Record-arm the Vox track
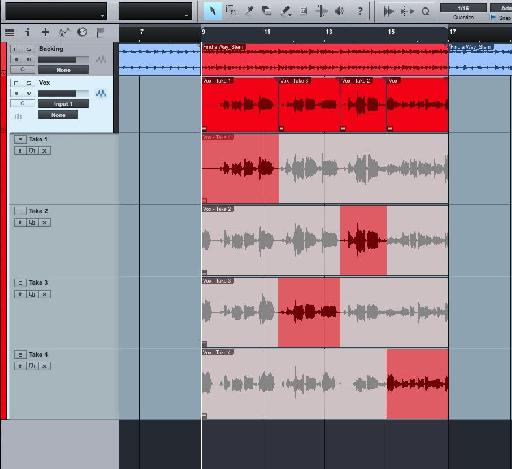This screenshot has width=512, height=469. pos(16,93)
